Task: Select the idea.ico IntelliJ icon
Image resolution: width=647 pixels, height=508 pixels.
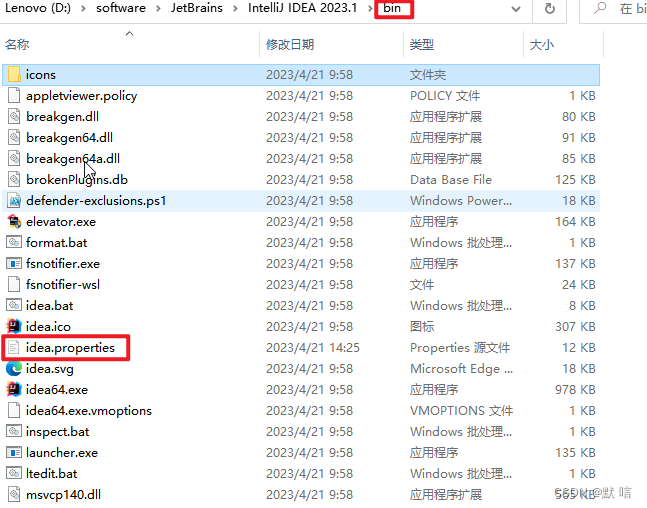Action: (x=14, y=327)
